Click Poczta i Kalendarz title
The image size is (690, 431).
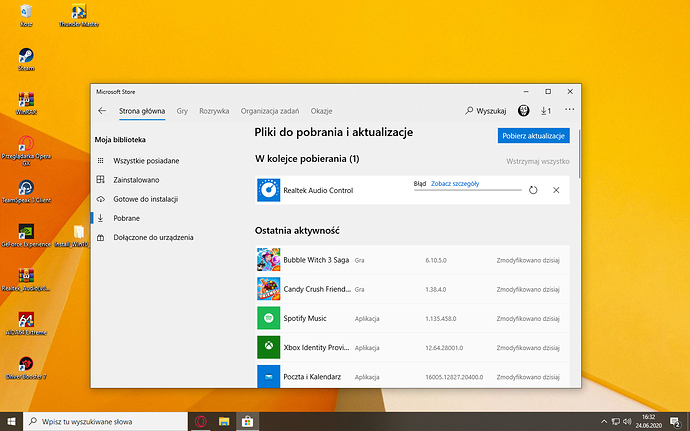(x=312, y=377)
